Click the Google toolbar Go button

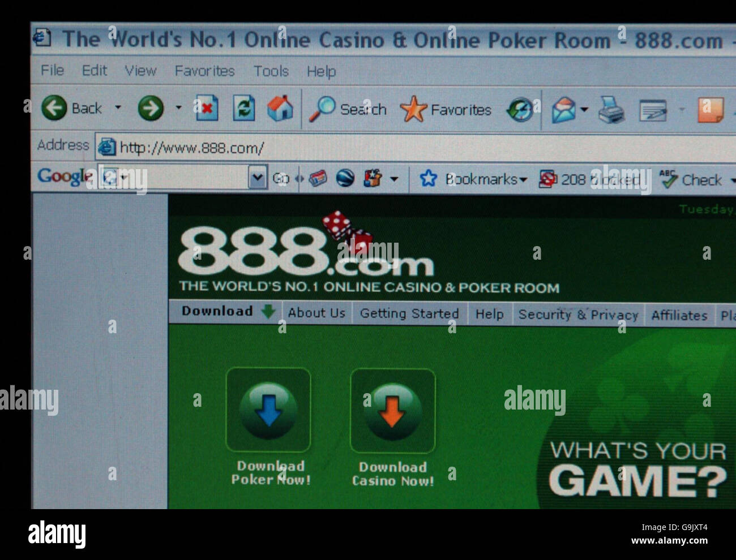click(x=281, y=179)
